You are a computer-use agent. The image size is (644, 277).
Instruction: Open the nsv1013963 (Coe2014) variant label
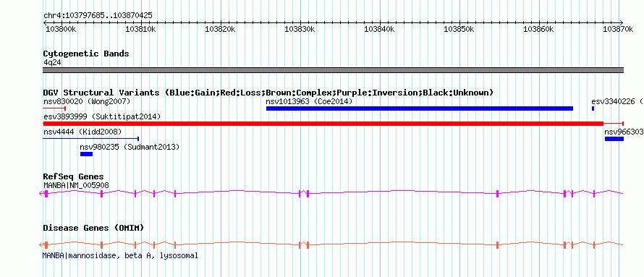pyautogui.click(x=309, y=101)
